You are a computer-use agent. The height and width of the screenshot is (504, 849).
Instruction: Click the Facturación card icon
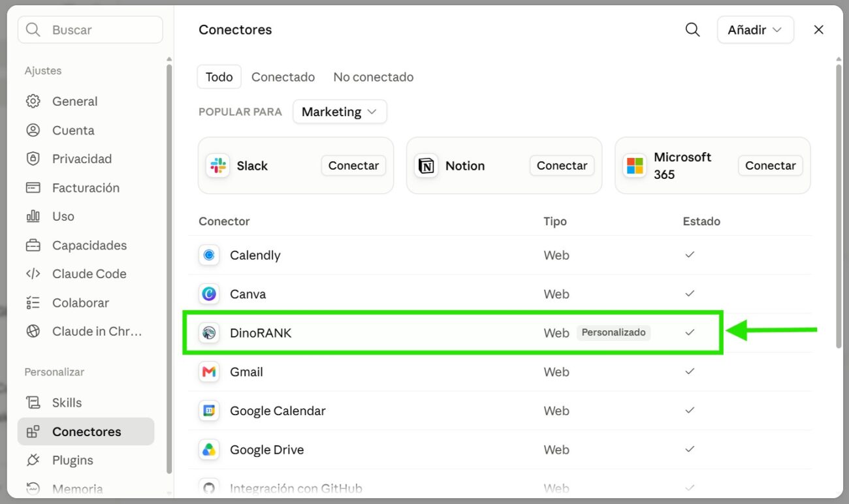[33, 187]
